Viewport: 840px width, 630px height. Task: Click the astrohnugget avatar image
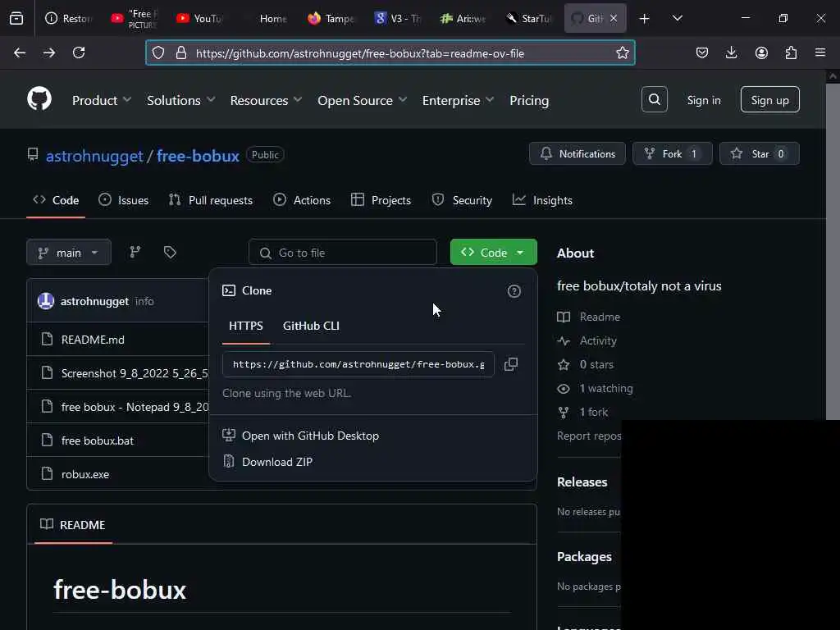46,301
